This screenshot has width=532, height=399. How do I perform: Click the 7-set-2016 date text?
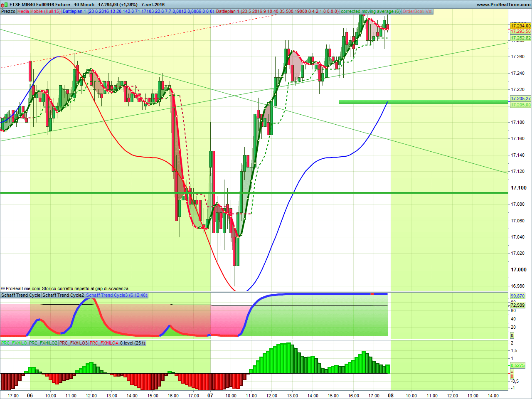tap(153, 5)
